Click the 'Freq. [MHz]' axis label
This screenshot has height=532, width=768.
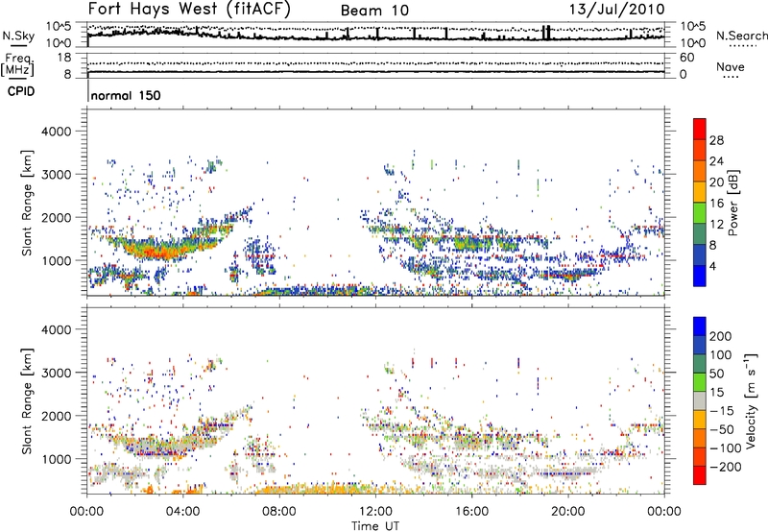coord(17,65)
